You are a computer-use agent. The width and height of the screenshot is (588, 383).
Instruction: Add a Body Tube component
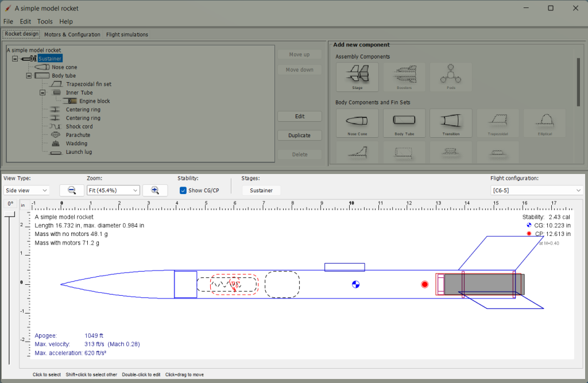(404, 123)
